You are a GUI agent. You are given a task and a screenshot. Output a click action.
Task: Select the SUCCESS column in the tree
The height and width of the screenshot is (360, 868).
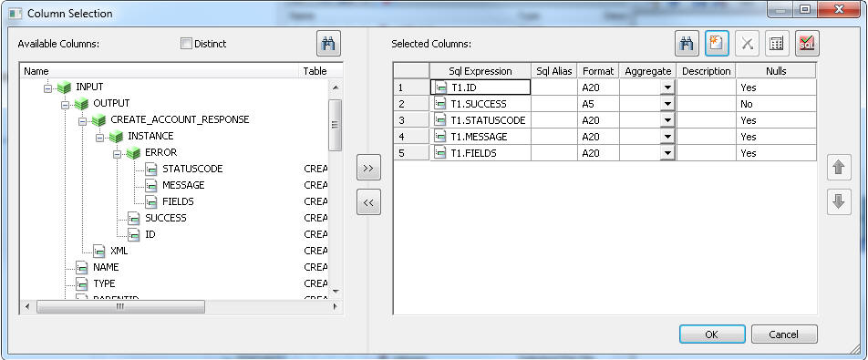pos(166,218)
